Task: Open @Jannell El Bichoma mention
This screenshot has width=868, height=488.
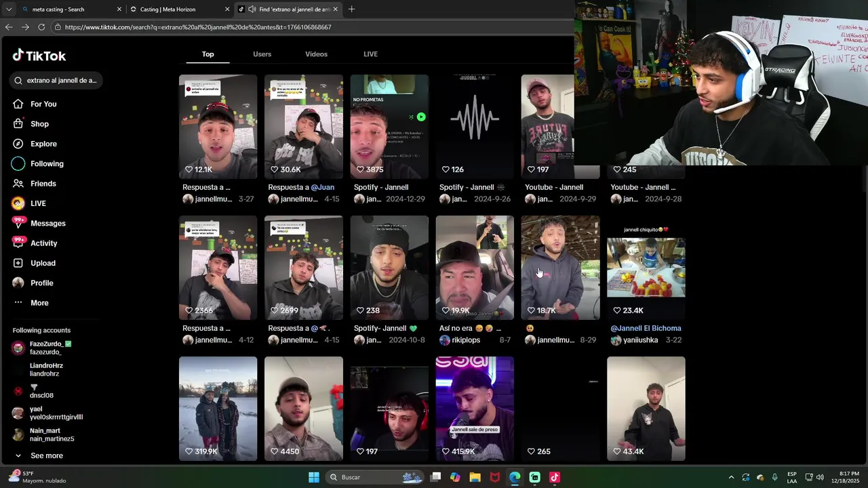Action: coord(646,328)
